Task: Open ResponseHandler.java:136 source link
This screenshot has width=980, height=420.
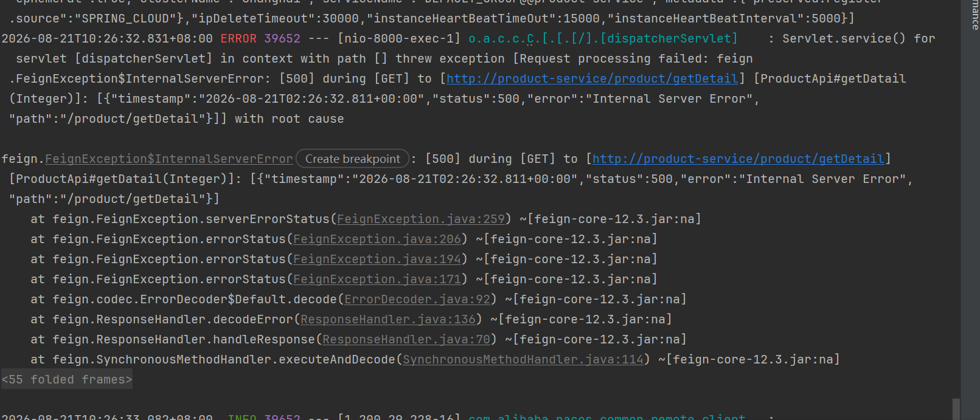Action: 388,319
